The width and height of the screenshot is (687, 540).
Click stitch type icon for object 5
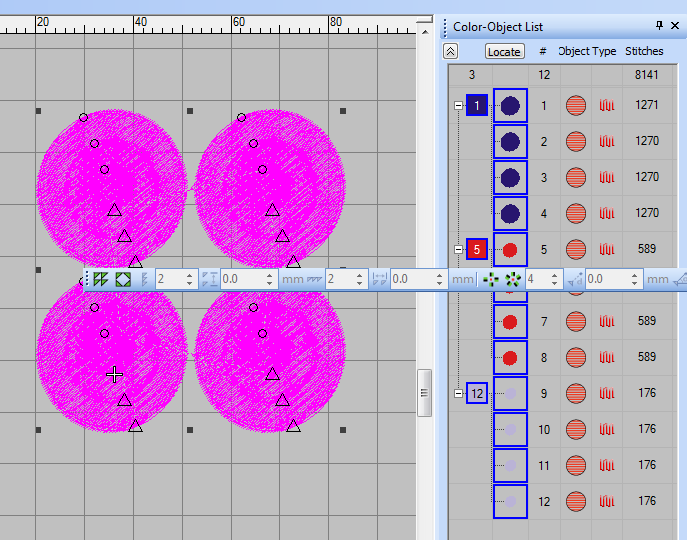(607, 249)
